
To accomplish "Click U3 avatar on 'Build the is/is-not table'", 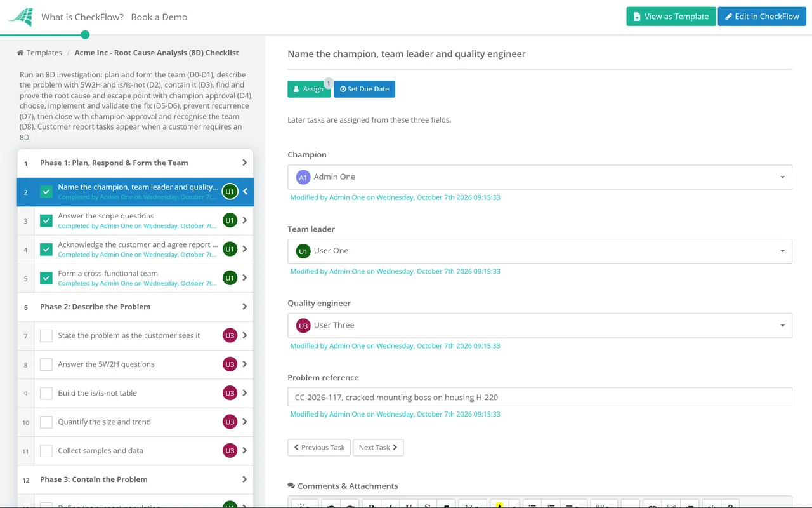I will click(x=230, y=393).
